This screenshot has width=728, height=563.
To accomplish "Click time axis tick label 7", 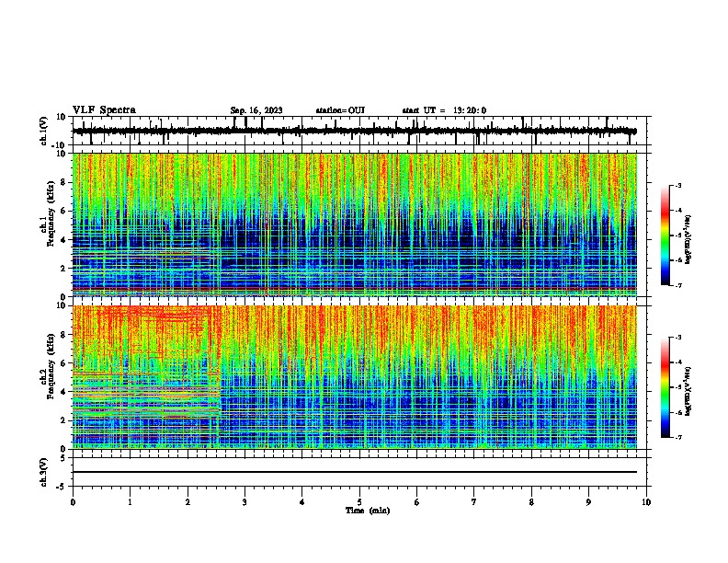I will coord(474,502).
